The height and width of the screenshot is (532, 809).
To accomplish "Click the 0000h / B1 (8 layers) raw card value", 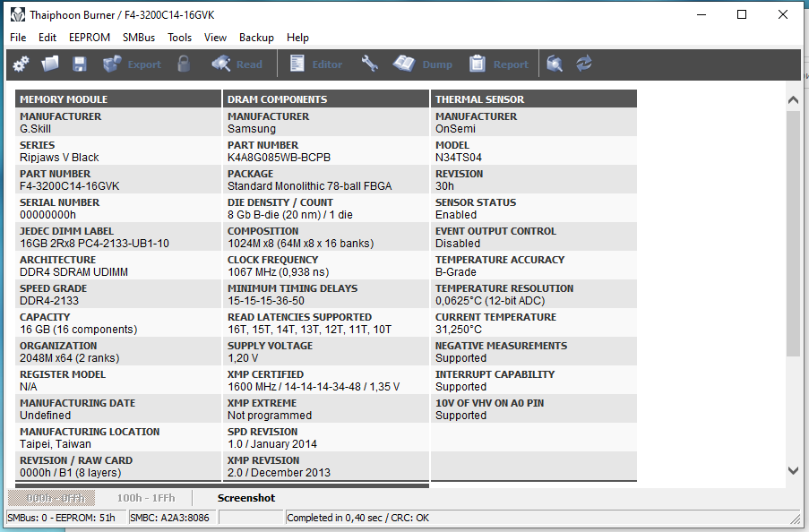I will (x=71, y=473).
